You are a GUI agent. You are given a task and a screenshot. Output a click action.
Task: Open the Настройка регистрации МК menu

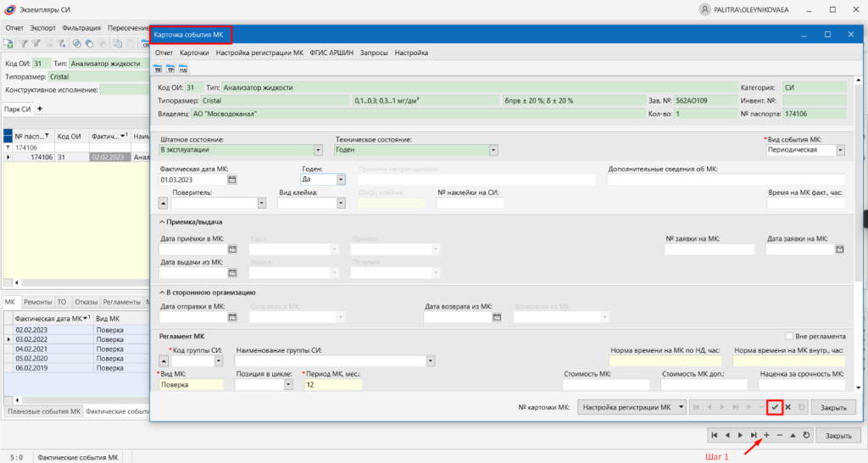pos(259,53)
